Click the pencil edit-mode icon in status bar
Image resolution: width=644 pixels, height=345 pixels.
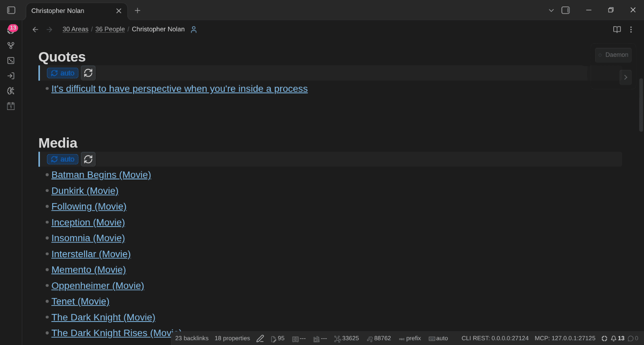[260, 339]
